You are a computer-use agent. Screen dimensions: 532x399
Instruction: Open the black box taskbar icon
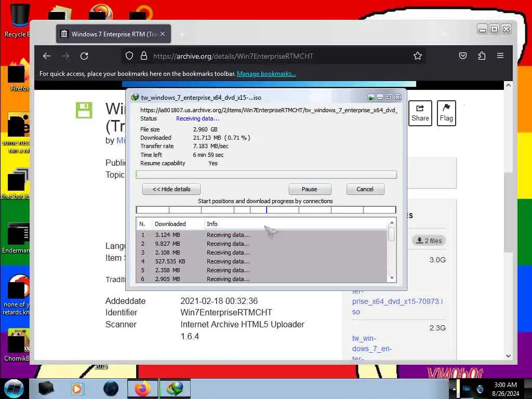(46, 389)
